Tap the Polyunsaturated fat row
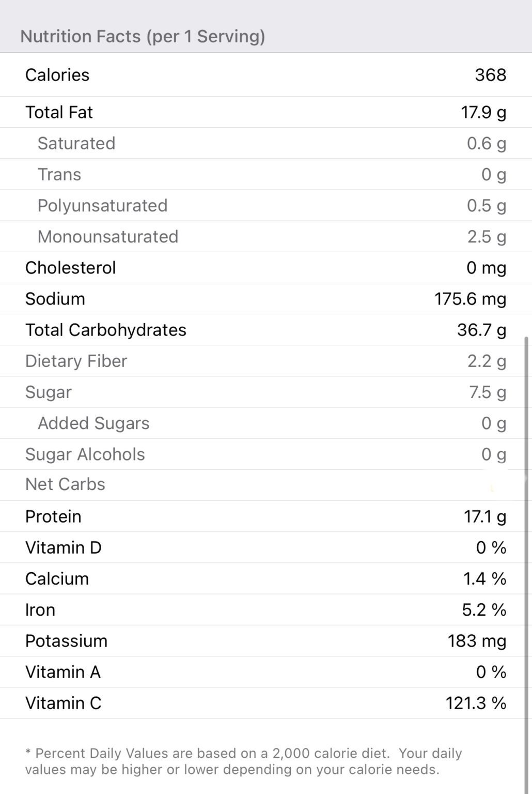 [265, 205]
